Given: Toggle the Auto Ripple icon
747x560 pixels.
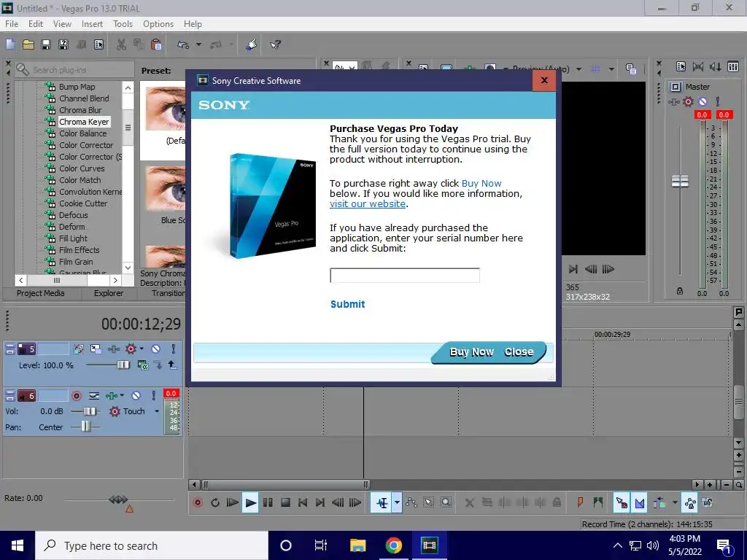Looking at the screenshot, I should [x=659, y=502].
